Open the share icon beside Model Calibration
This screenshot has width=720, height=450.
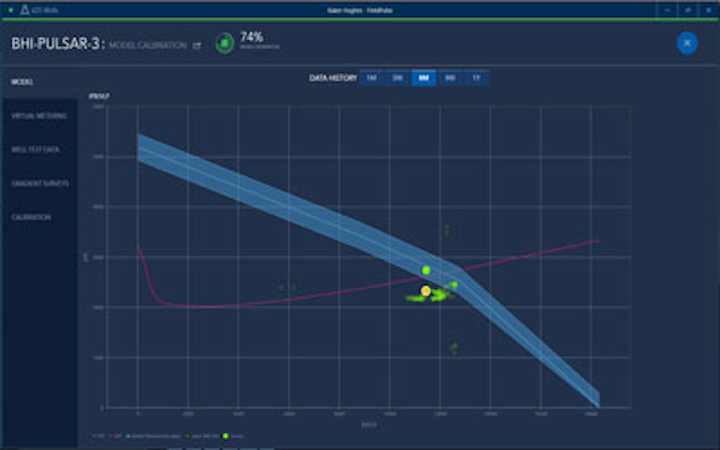point(197,45)
